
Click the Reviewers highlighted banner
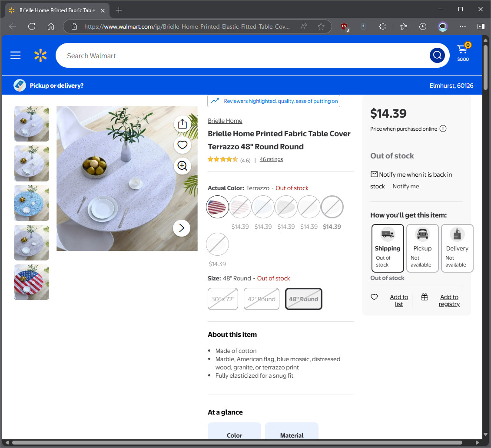pos(274,101)
